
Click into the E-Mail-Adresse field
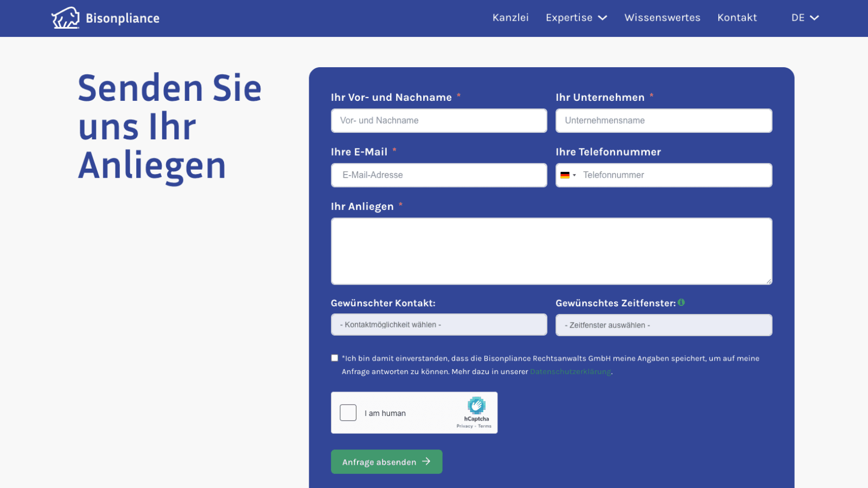439,175
